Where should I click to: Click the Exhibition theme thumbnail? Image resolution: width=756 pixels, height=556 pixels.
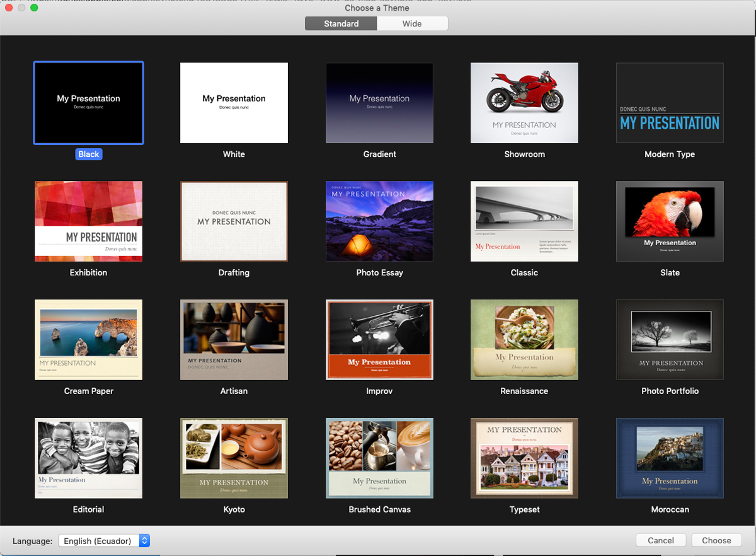pos(89,221)
